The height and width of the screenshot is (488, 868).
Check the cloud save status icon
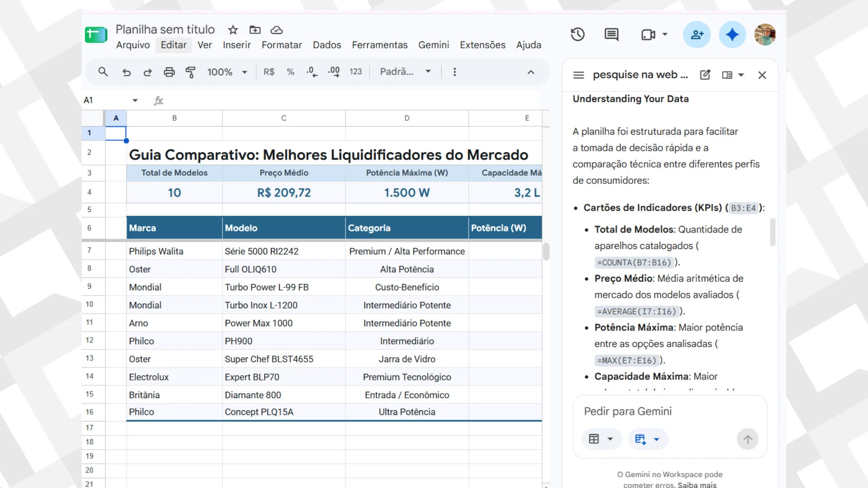point(277,30)
